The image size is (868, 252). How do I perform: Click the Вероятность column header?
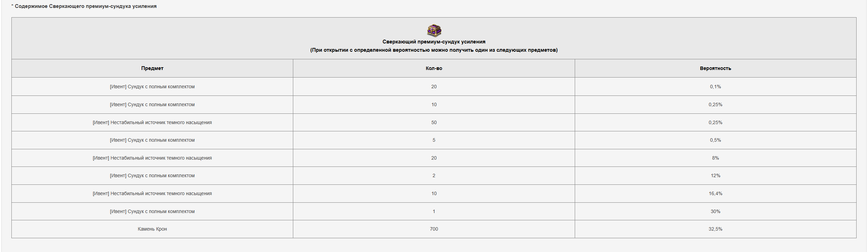pos(715,68)
